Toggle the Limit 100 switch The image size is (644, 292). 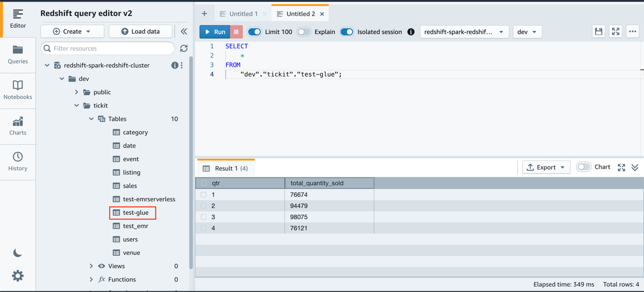[255, 32]
